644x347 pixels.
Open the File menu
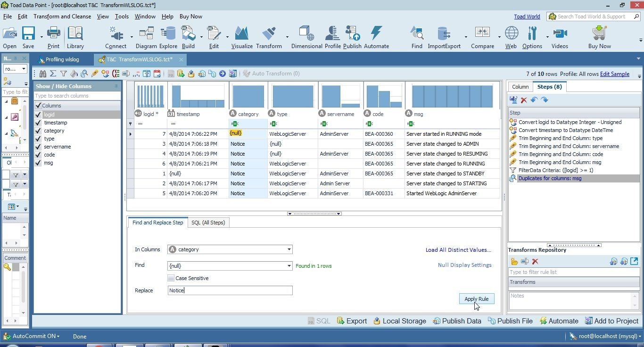tap(8, 17)
